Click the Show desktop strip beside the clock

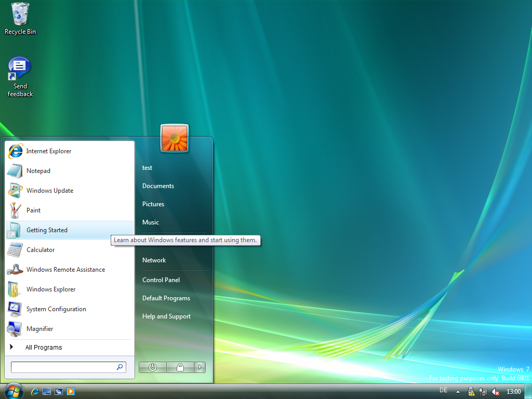(528, 391)
